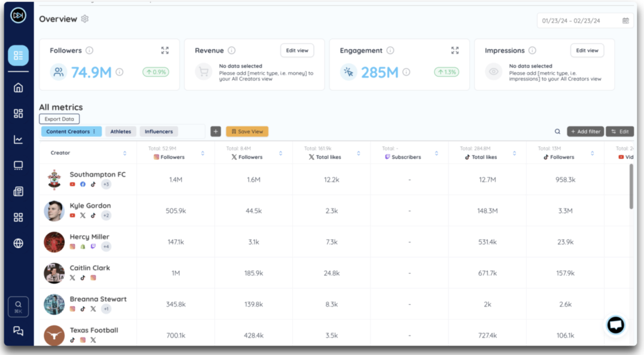Click the table vertical scrollbar
This screenshot has height=355, width=644.
click(631, 187)
